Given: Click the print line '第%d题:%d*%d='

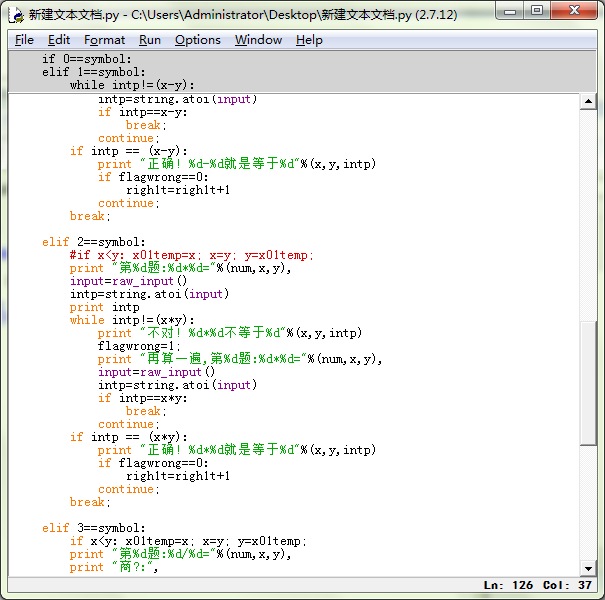Looking at the screenshot, I should click(181, 268).
